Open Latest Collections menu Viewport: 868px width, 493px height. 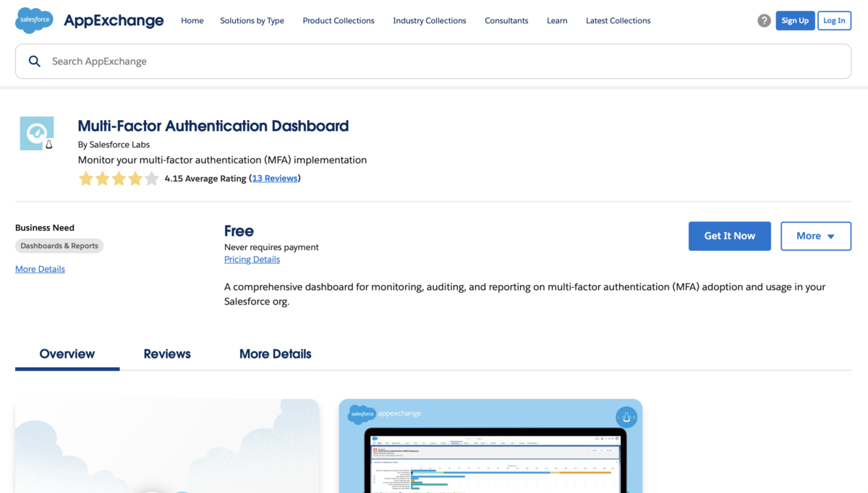618,20
